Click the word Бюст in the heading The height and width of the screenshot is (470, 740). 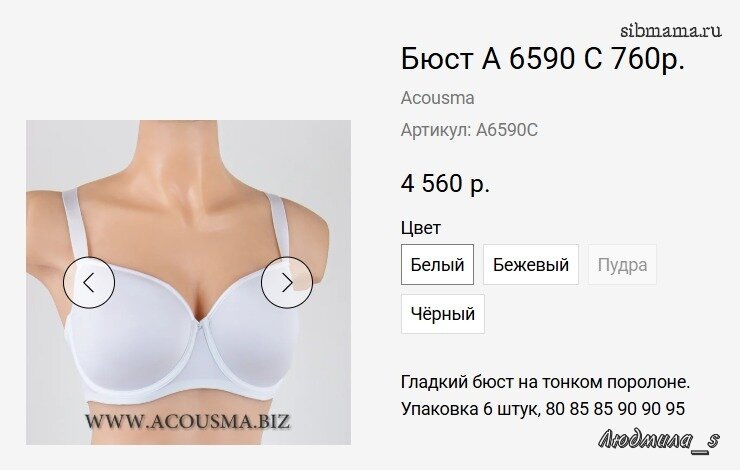click(x=437, y=59)
